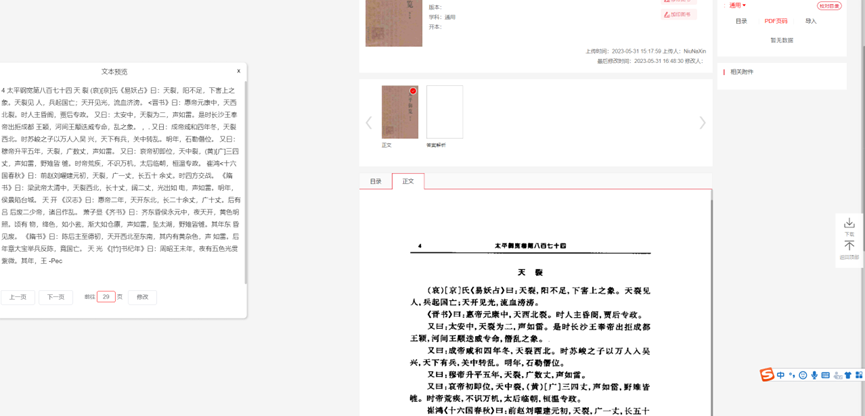Go to next thumbnail with right chevron
This screenshot has height=416, width=865.
tap(702, 123)
